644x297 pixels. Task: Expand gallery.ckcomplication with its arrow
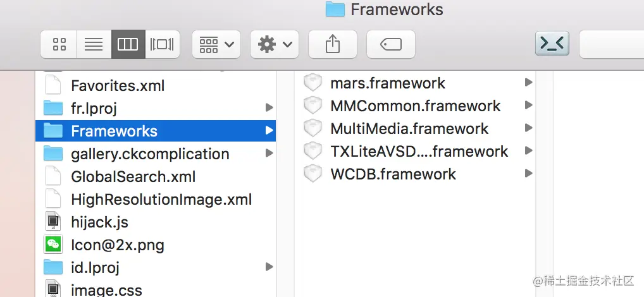click(x=269, y=154)
